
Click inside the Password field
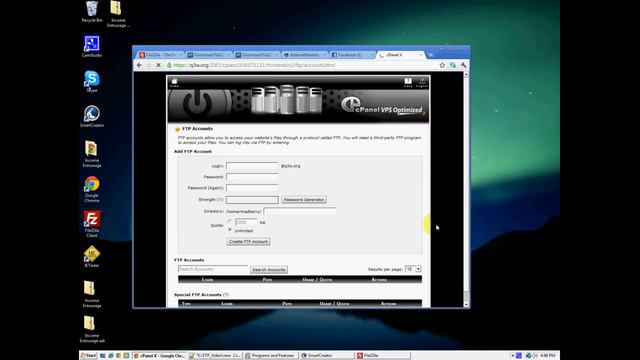[252, 177]
